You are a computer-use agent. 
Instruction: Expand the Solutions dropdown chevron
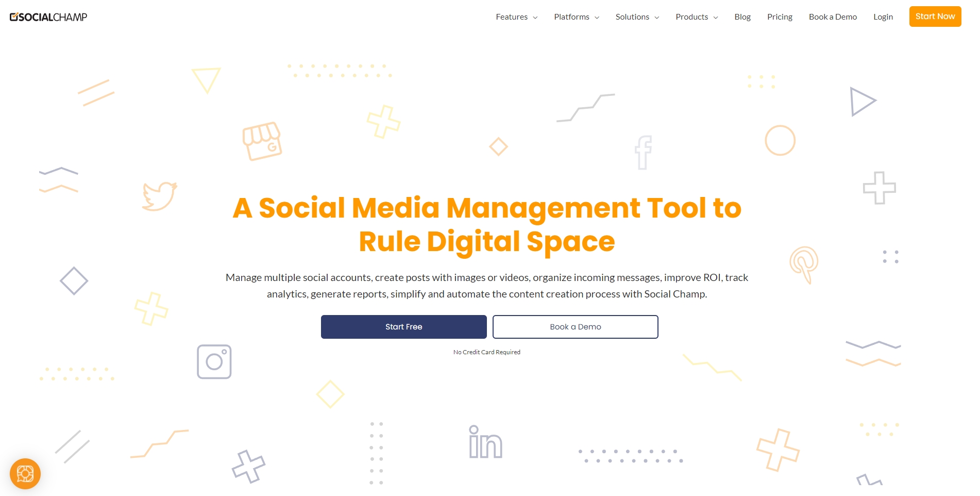pyautogui.click(x=656, y=18)
